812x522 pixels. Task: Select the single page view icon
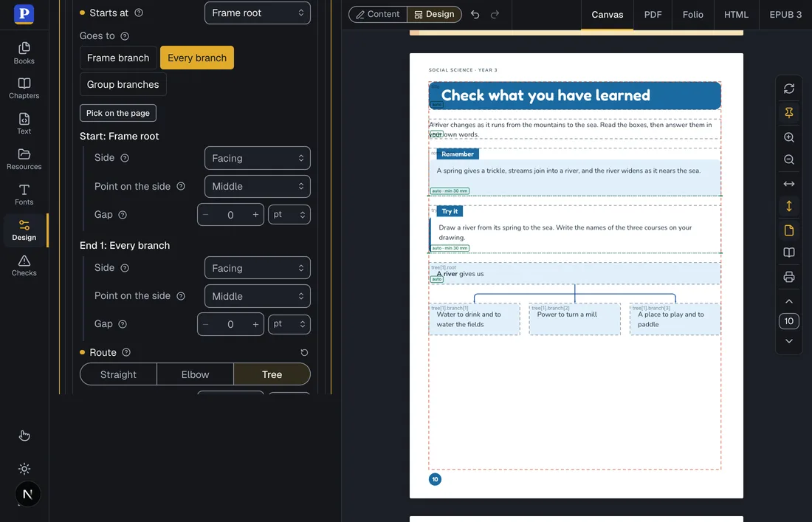click(x=788, y=230)
